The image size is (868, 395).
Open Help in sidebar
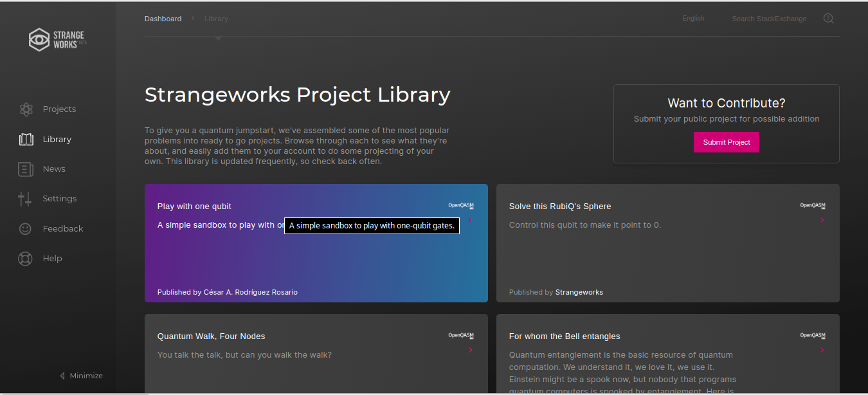53,259
